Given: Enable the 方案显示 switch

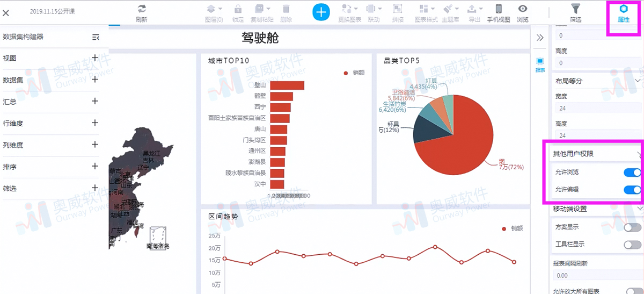Looking at the screenshot, I should pyautogui.click(x=633, y=227).
